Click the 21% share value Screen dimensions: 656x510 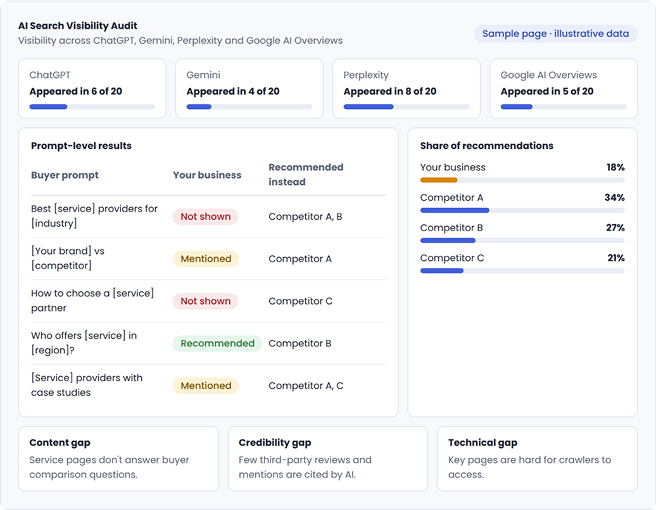tap(616, 258)
